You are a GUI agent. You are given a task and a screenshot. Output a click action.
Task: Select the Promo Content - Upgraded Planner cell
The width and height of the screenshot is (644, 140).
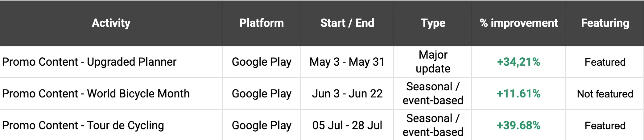click(x=89, y=62)
